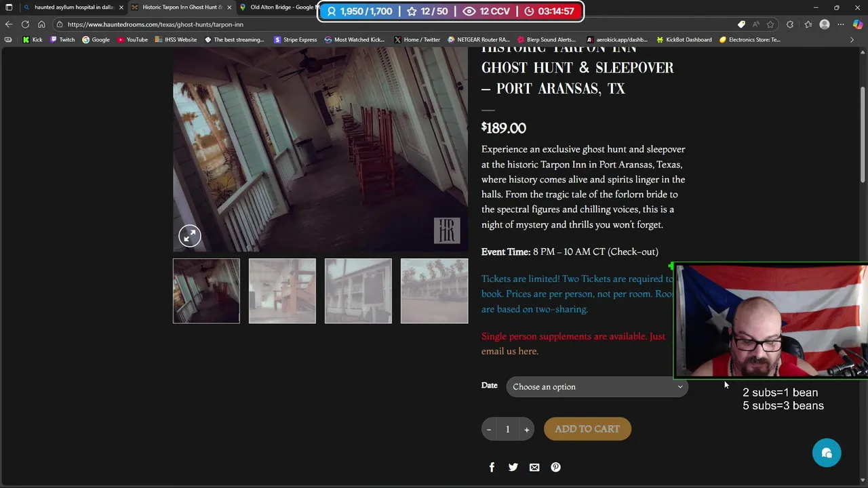Open the Date 'Choose an option' dropdown
This screenshot has width=868, height=488.
coord(597,386)
